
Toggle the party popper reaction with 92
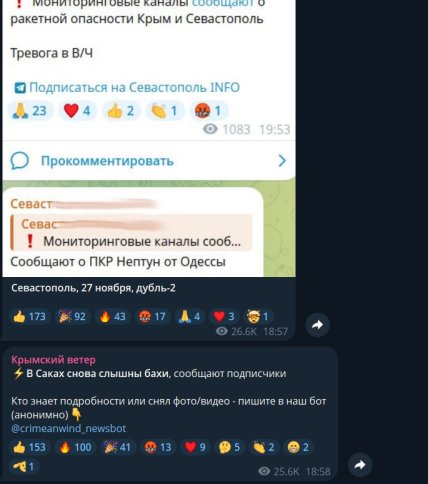pos(72,316)
